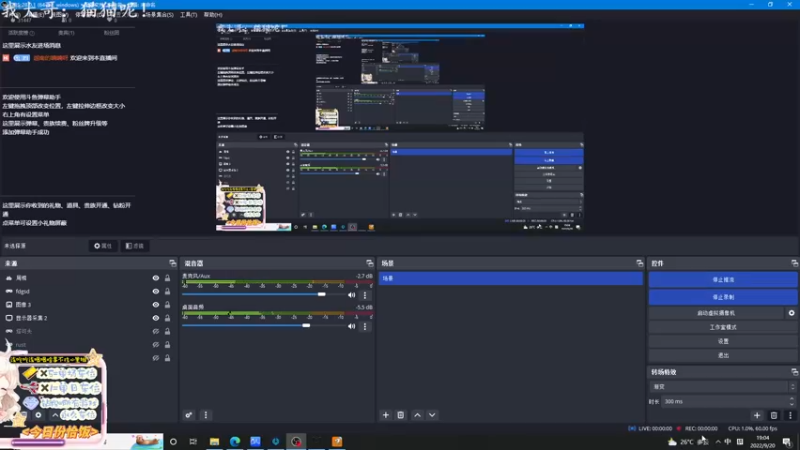This screenshot has width=800, height=450.
Task: Open source properties gear in Sources toolbar
Action: point(38,415)
